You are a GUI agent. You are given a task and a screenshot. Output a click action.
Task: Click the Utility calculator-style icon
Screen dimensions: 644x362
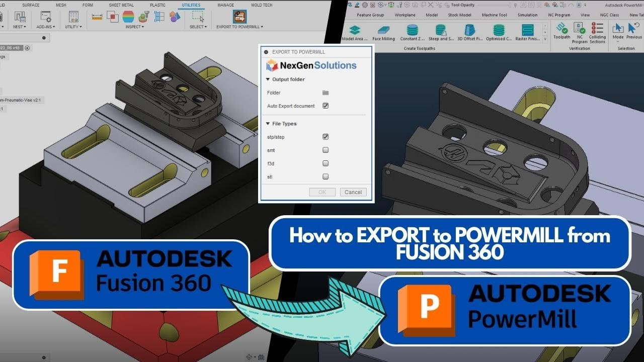73,16
